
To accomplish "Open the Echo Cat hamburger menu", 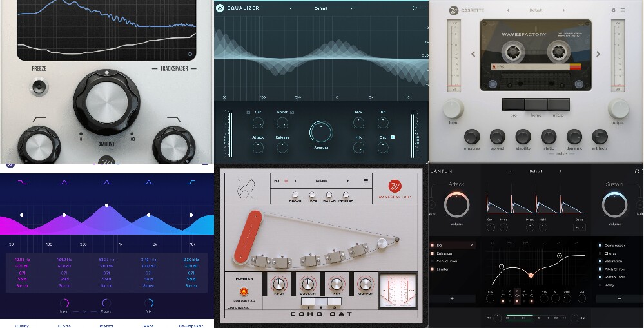I will click(366, 180).
